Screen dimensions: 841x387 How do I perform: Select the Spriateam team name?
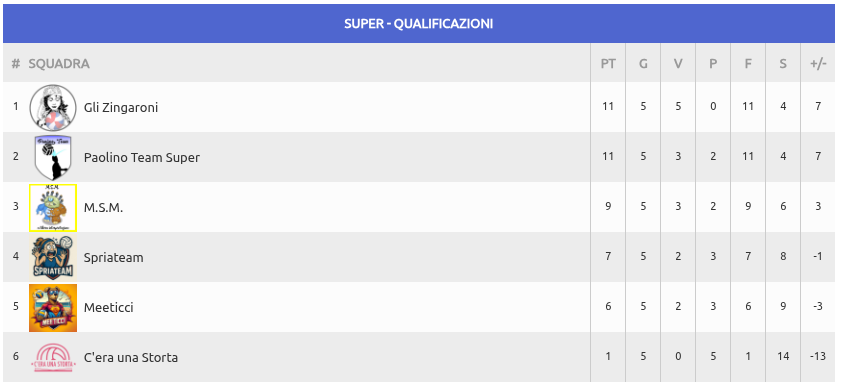point(114,258)
